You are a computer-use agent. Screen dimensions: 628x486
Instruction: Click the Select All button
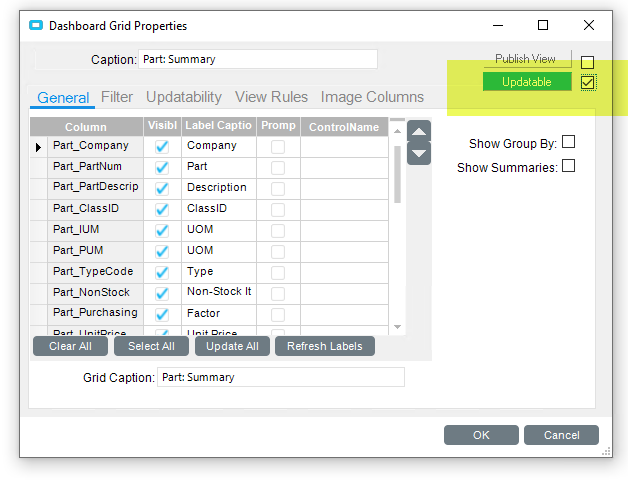pyautogui.click(x=151, y=346)
